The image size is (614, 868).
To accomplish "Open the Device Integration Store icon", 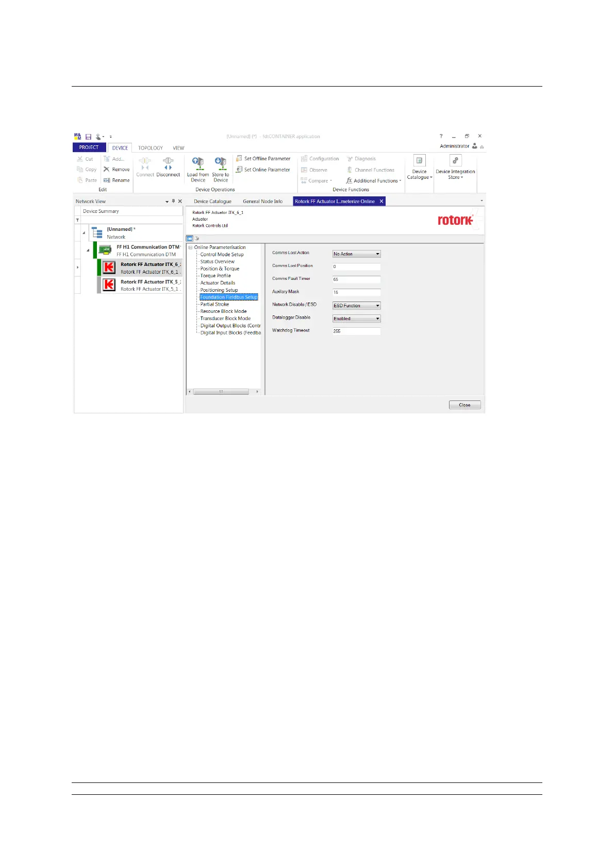I will [x=455, y=161].
